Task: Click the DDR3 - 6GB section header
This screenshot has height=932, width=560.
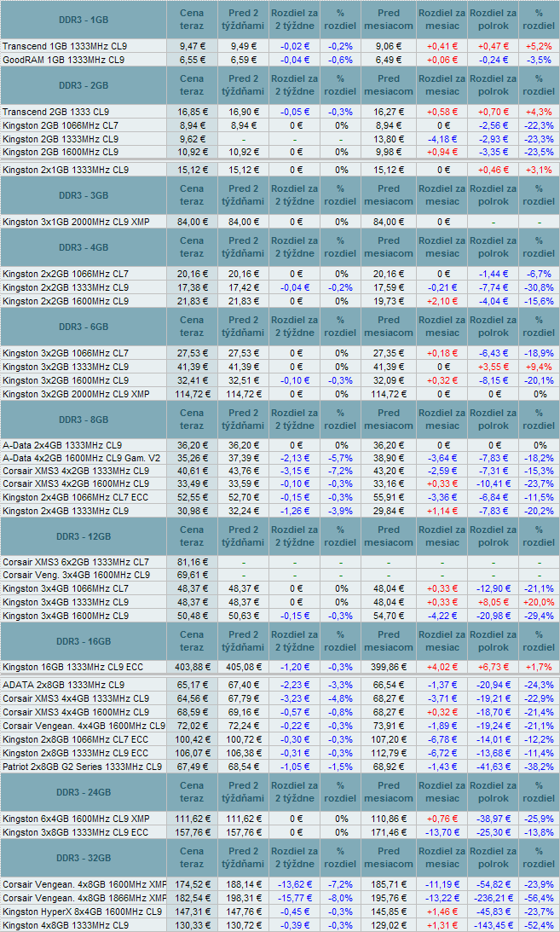Action: 84,327
